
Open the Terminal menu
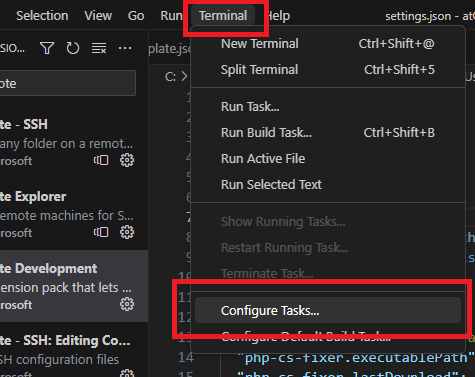[x=223, y=16]
